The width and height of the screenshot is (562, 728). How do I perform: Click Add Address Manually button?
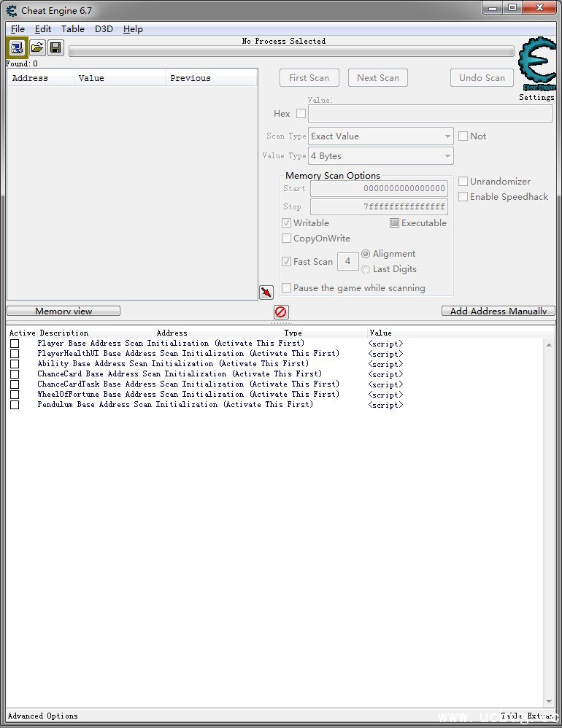498,311
